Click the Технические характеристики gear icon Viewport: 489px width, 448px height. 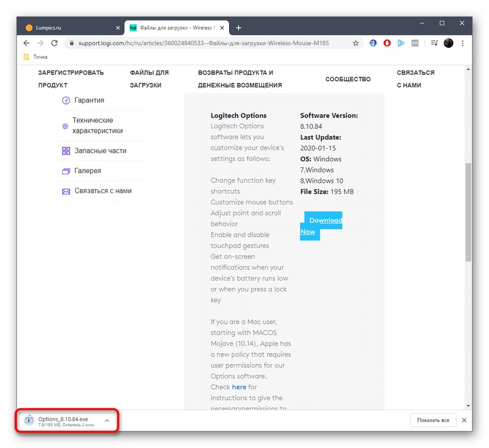[65, 126]
